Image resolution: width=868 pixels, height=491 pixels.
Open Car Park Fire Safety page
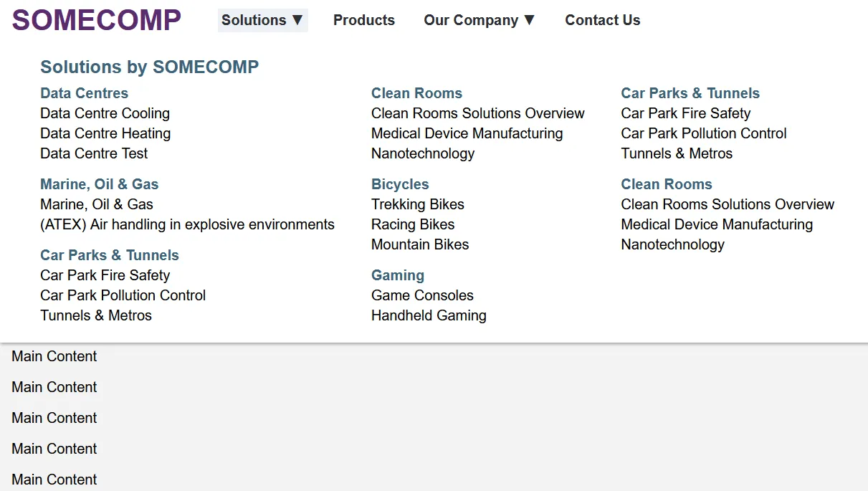click(105, 275)
